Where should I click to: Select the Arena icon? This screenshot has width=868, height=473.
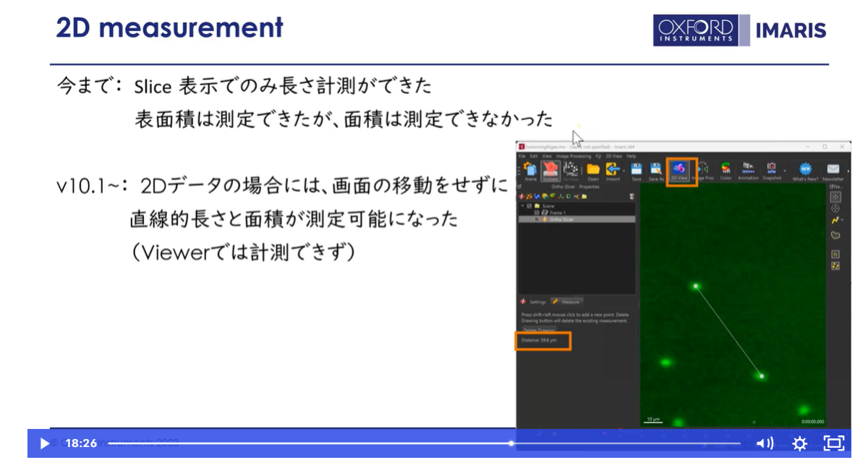click(x=530, y=169)
